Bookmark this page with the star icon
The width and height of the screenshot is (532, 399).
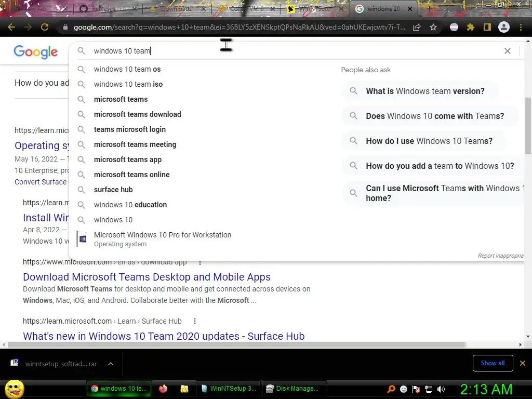[433, 27]
